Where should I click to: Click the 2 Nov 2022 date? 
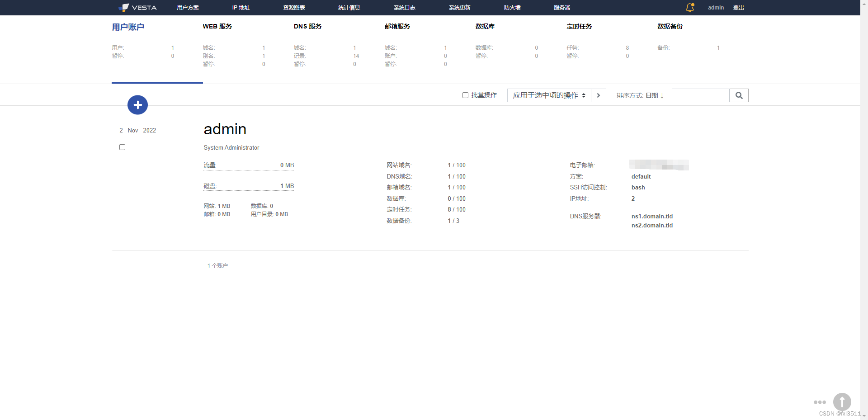[137, 130]
